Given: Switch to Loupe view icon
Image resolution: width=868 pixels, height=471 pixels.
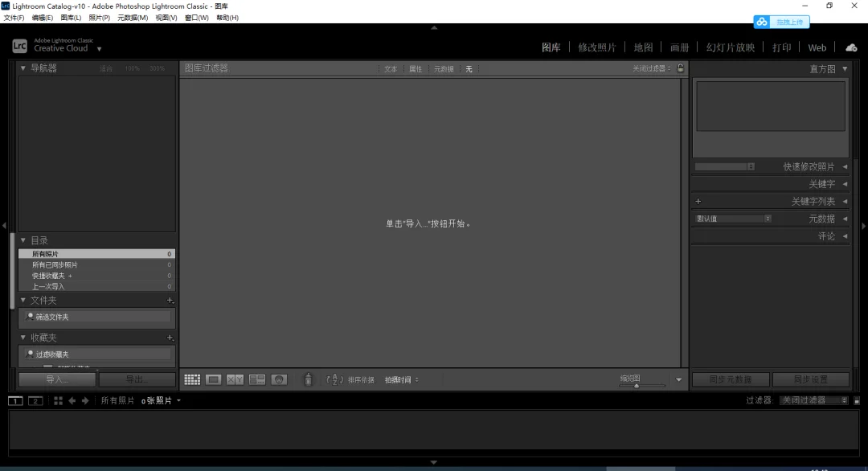Looking at the screenshot, I should [x=213, y=379].
